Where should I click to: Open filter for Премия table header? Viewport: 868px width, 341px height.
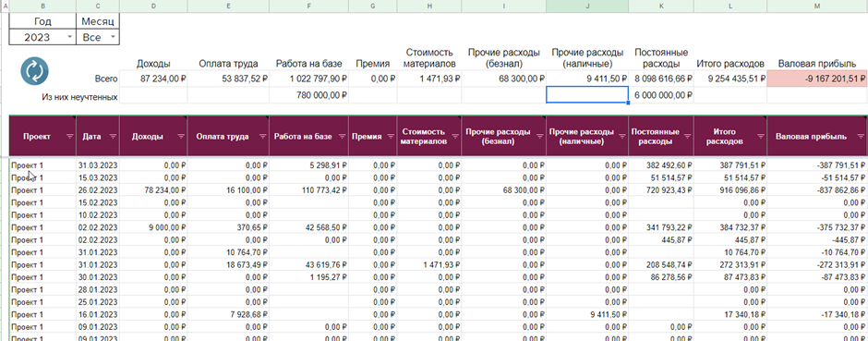[391, 136]
